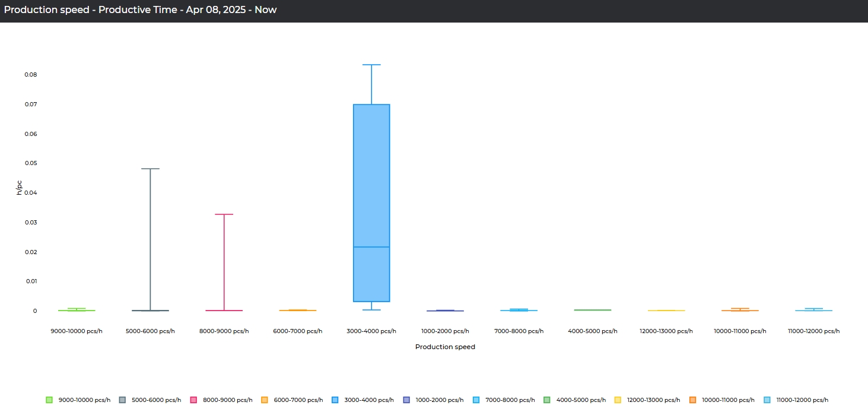Click the pink 8000-9000 pcs/h legend swatch

point(193,400)
